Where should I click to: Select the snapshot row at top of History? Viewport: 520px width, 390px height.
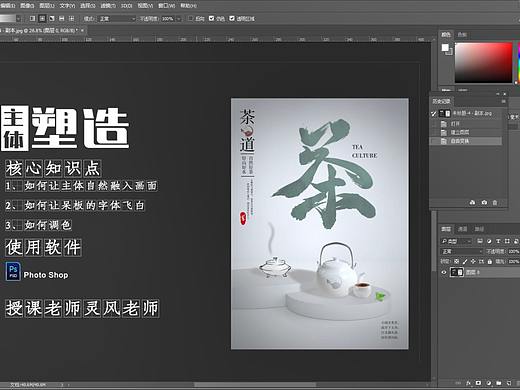pyautogui.click(x=467, y=114)
